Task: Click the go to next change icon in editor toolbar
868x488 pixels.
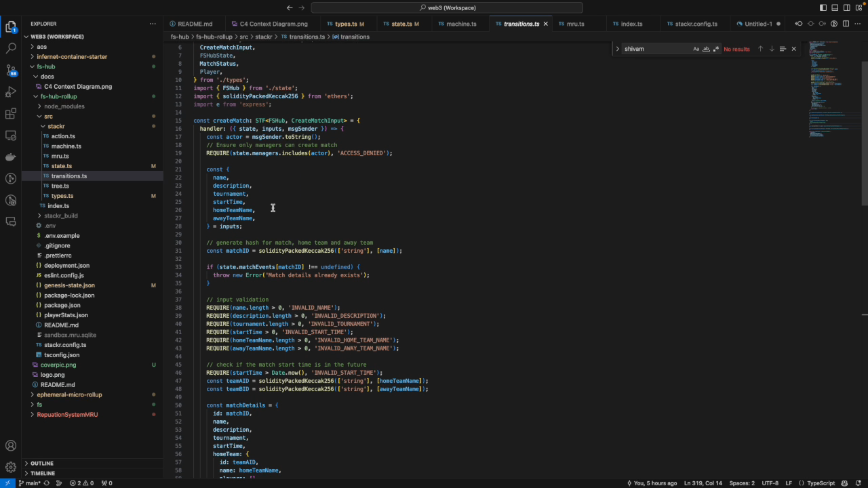Action: [823, 24]
